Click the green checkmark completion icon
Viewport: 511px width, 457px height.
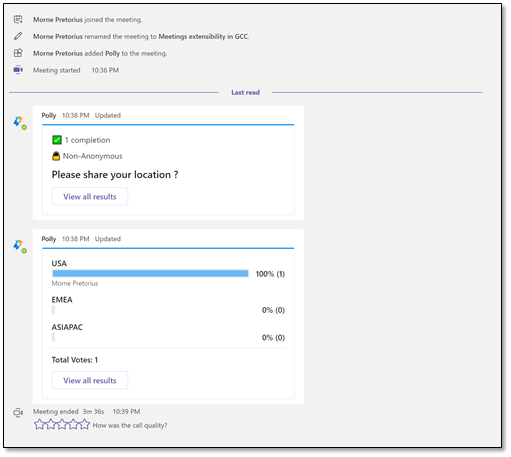(57, 140)
